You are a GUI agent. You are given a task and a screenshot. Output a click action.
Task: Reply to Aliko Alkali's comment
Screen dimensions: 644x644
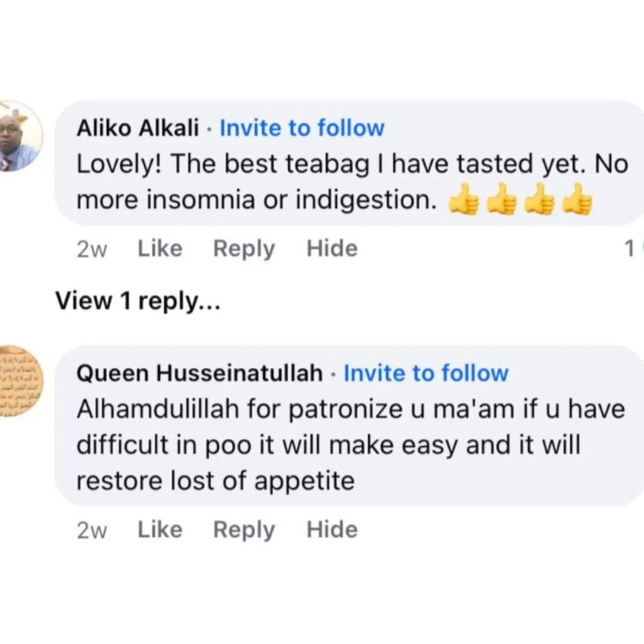[x=244, y=249]
